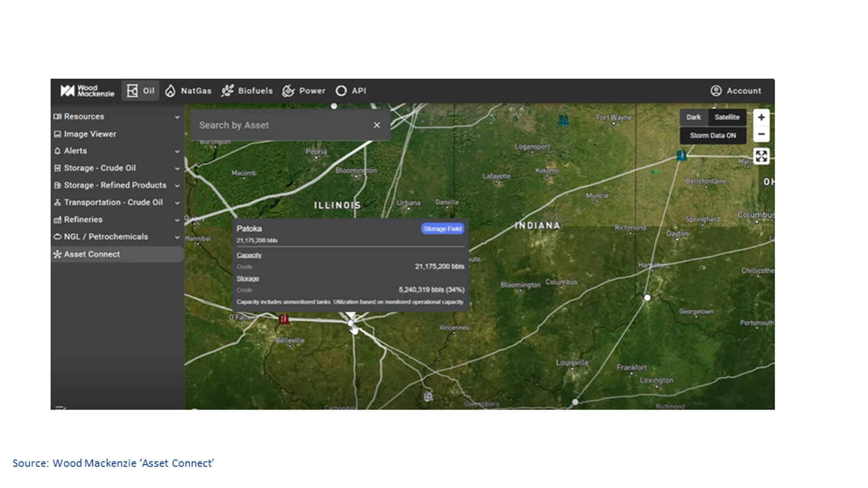Switch map to Satellite view
The image size is (868, 488).
click(x=727, y=117)
